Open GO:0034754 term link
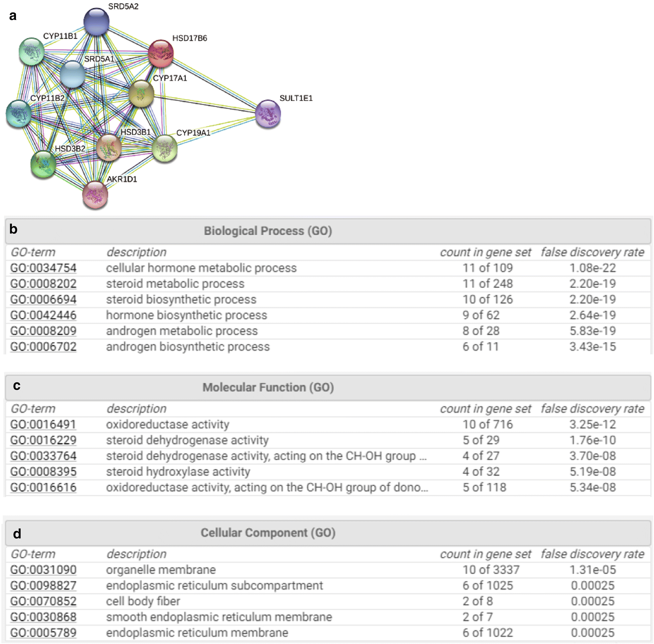This screenshot has height=644, width=654. pyautogui.click(x=43, y=268)
